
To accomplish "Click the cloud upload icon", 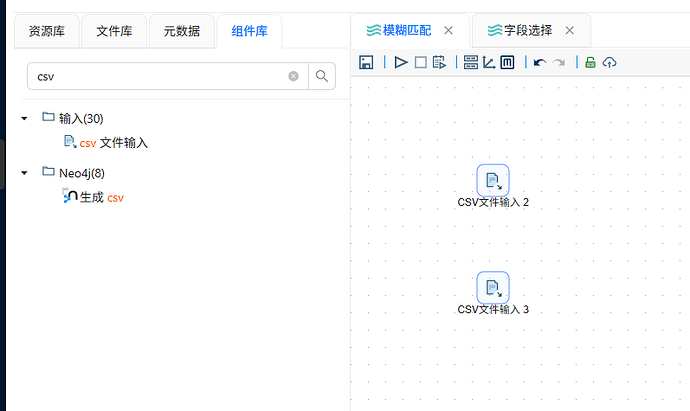I will pos(609,62).
